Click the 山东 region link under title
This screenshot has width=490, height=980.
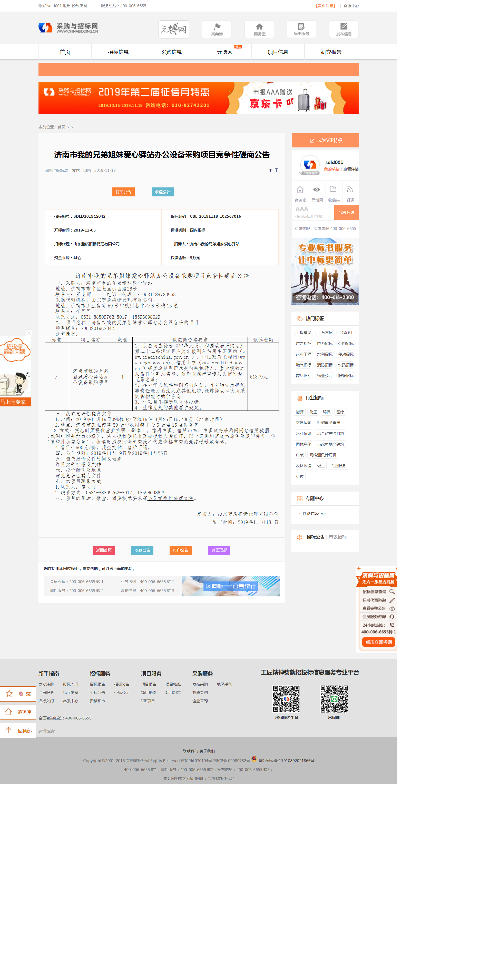point(87,171)
